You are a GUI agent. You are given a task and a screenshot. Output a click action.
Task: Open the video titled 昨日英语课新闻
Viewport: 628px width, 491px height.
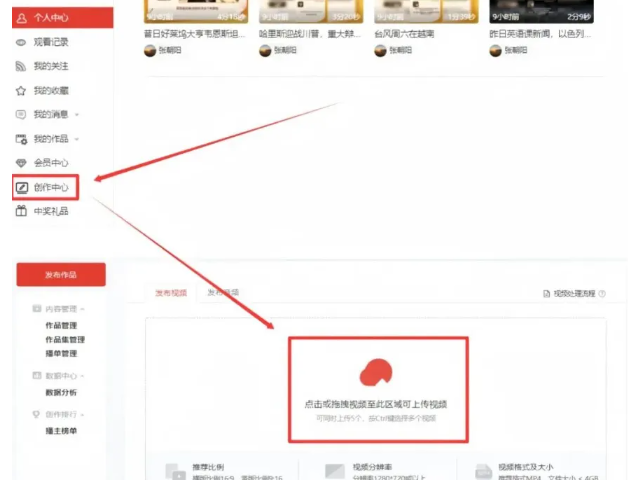coord(540,34)
